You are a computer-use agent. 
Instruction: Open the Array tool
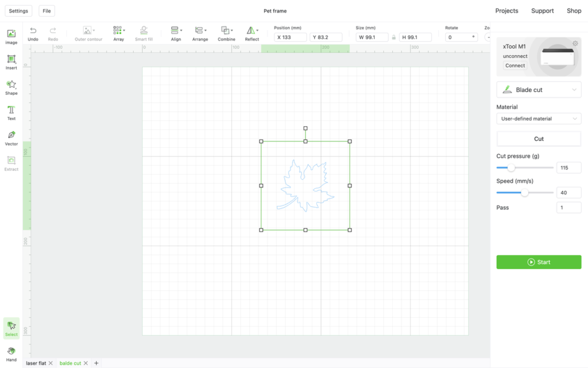[x=118, y=33]
